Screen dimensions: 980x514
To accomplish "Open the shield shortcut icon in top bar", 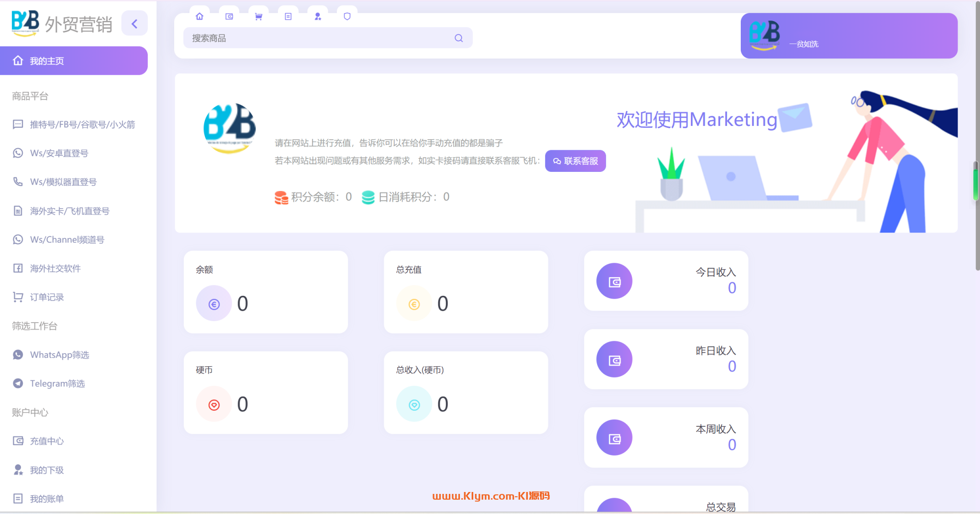I will point(347,16).
